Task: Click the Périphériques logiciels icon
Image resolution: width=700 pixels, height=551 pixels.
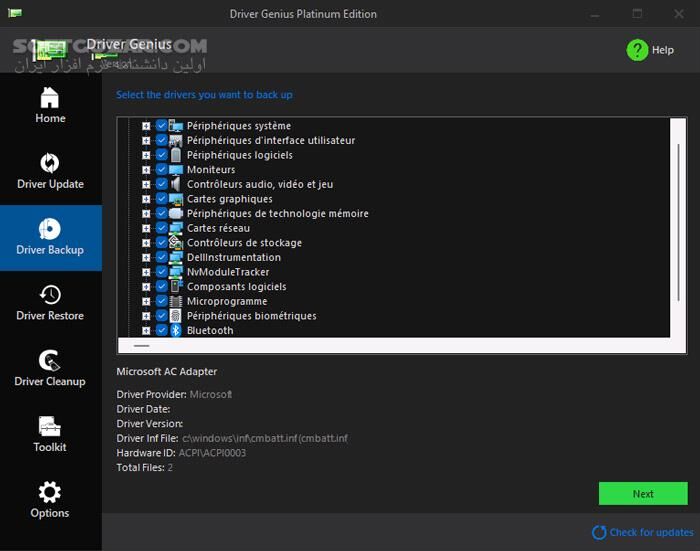Action: 175,155
